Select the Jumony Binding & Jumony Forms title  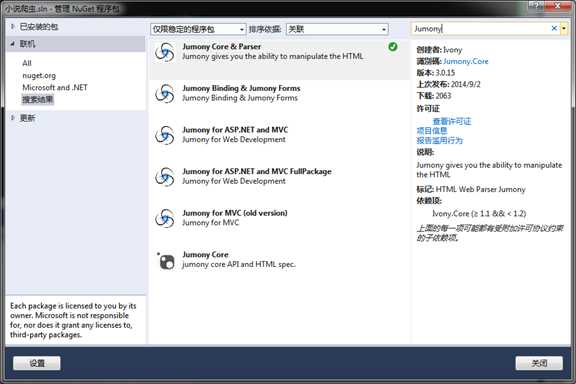click(x=241, y=88)
